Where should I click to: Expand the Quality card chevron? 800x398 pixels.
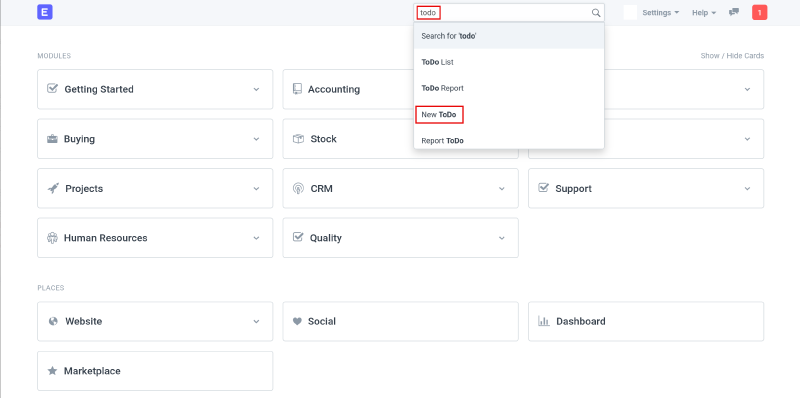coord(502,238)
